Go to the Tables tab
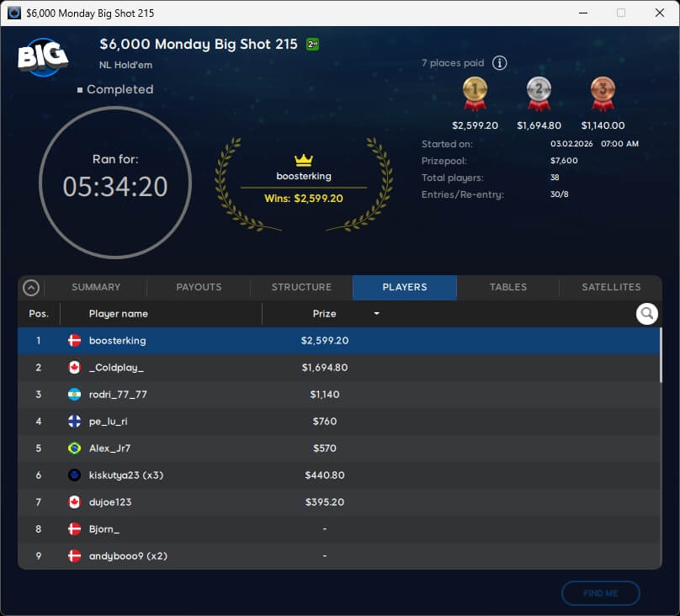 click(x=508, y=287)
